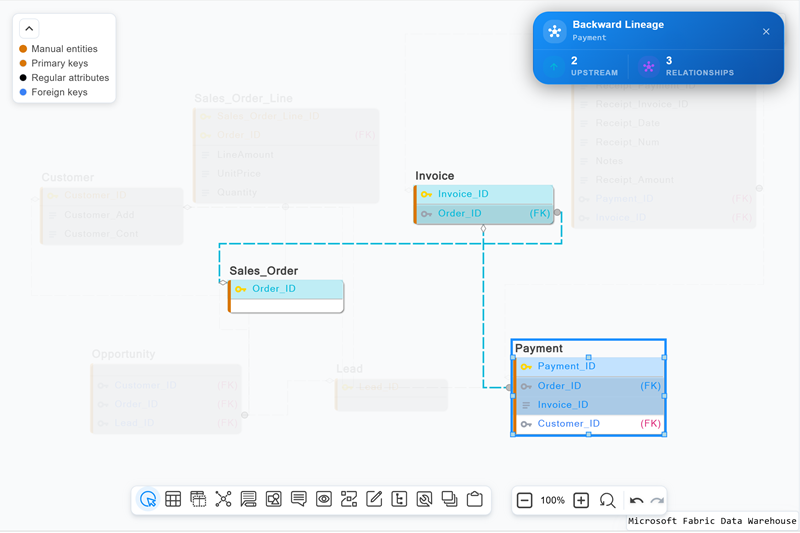Image resolution: width=800 pixels, height=533 pixels.
Task: Click the zoom-to-fit magnifier icon
Action: (607, 500)
